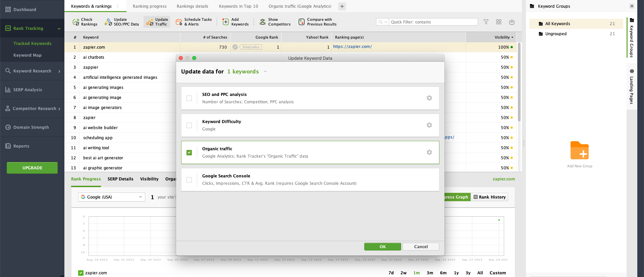This screenshot has height=277, width=644.
Task: Open Tracked Keywords in the sidebar
Action: click(x=32, y=43)
